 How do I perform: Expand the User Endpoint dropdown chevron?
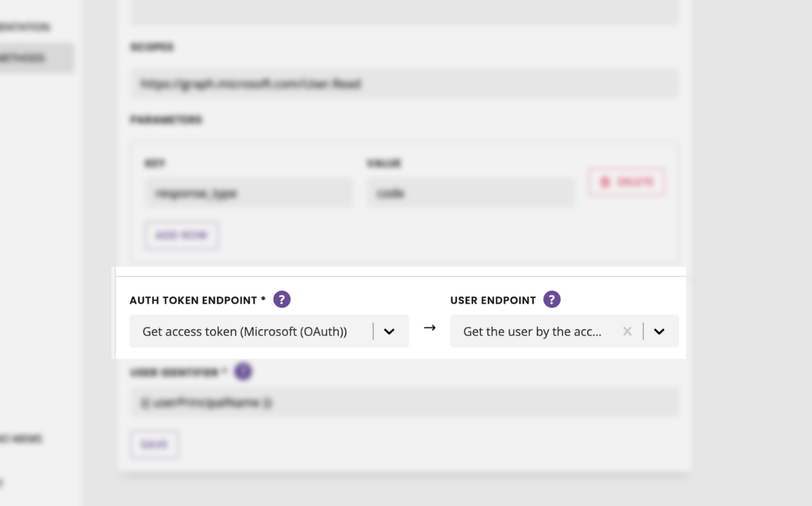[x=659, y=331]
